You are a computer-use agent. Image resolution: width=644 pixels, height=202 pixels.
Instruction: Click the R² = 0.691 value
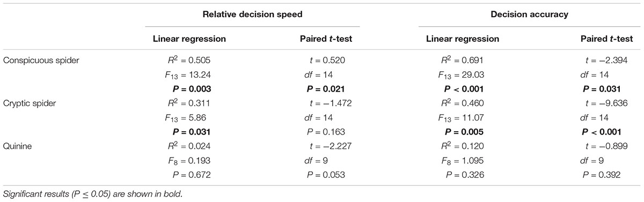(x=462, y=60)
